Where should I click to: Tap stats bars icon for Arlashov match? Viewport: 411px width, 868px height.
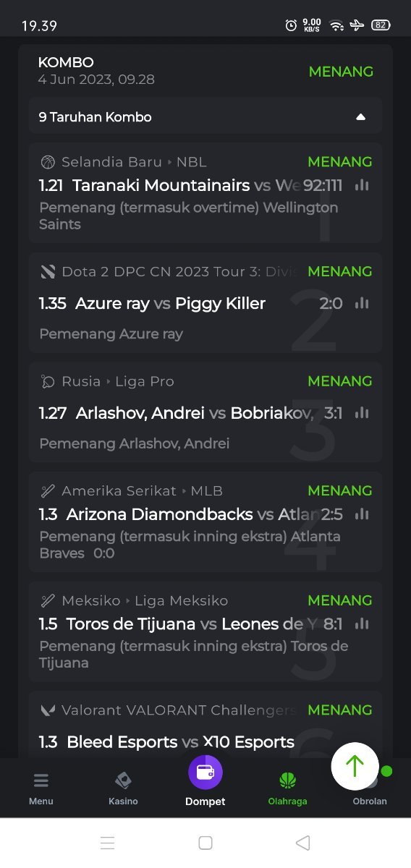362,413
